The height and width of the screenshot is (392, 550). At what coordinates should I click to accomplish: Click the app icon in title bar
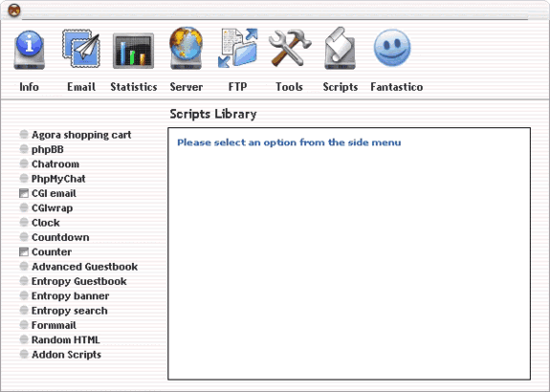tap(14, 11)
